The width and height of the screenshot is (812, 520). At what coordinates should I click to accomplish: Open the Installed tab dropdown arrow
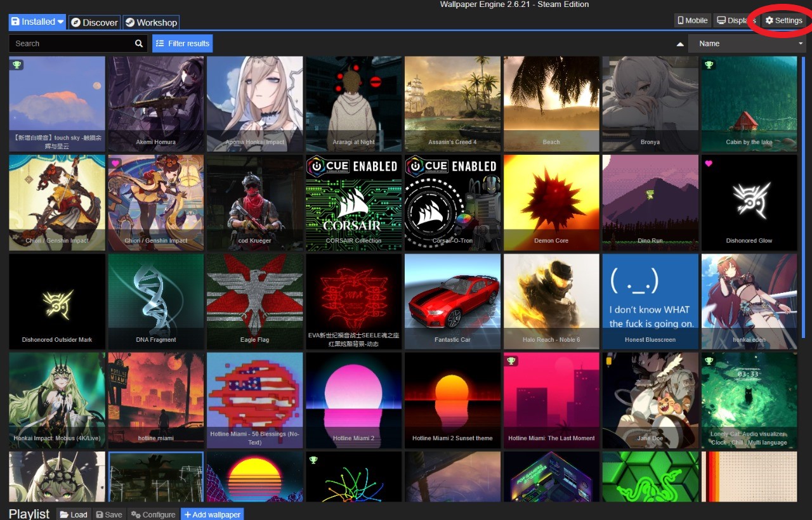coord(61,22)
